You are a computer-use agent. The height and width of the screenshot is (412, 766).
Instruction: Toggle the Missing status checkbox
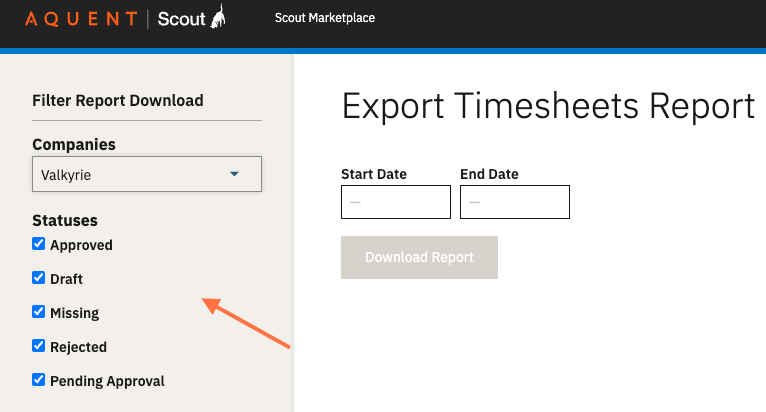click(x=39, y=311)
